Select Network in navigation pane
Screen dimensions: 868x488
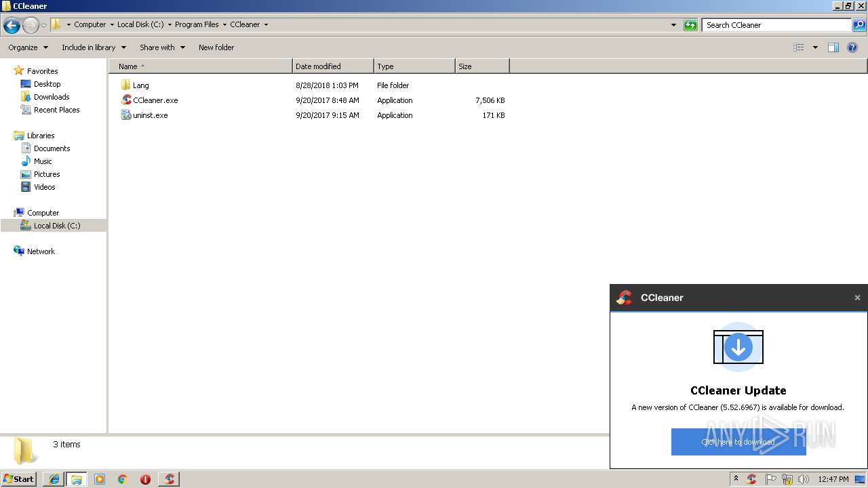click(x=41, y=251)
